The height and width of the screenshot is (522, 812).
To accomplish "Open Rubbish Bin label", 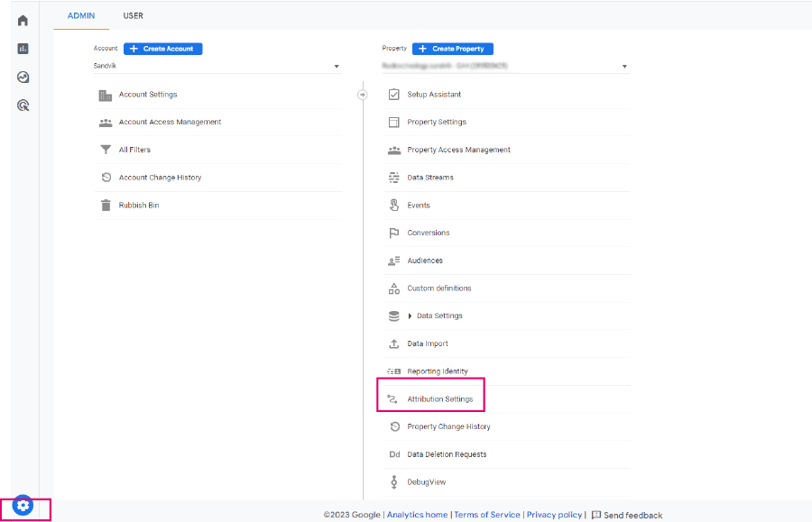I will click(139, 205).
